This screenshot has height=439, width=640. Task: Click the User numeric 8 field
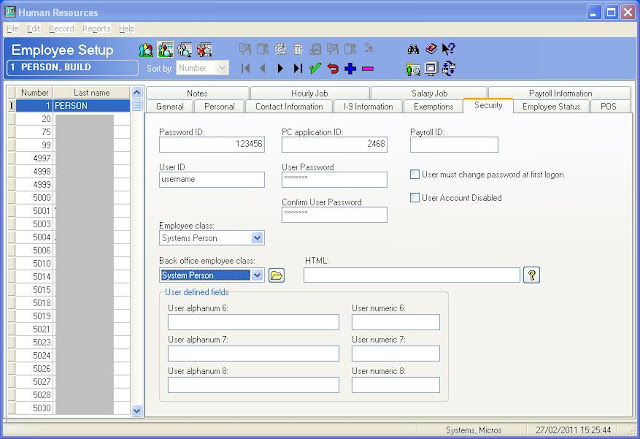pos(396,385)
